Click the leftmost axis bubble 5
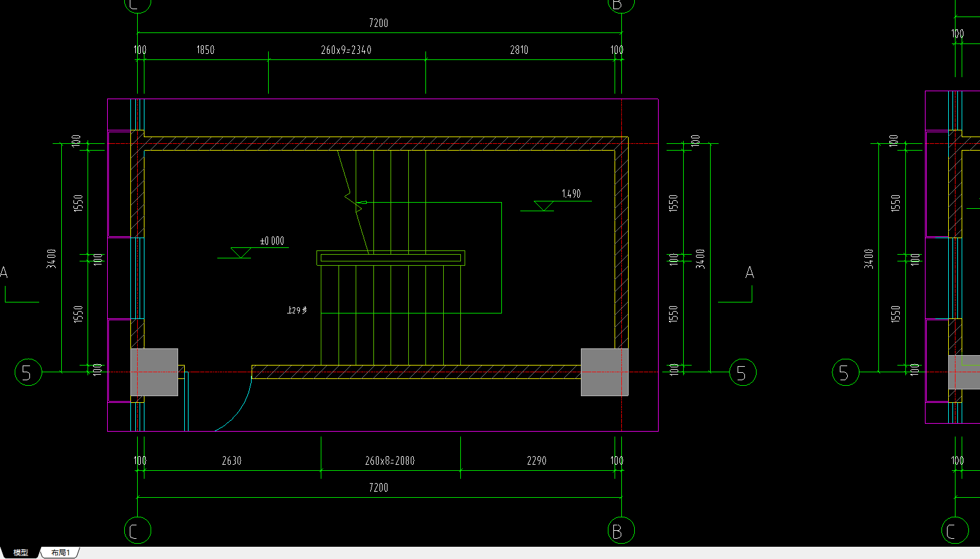Viewport: 980px width, 559px height. [28, 372]
